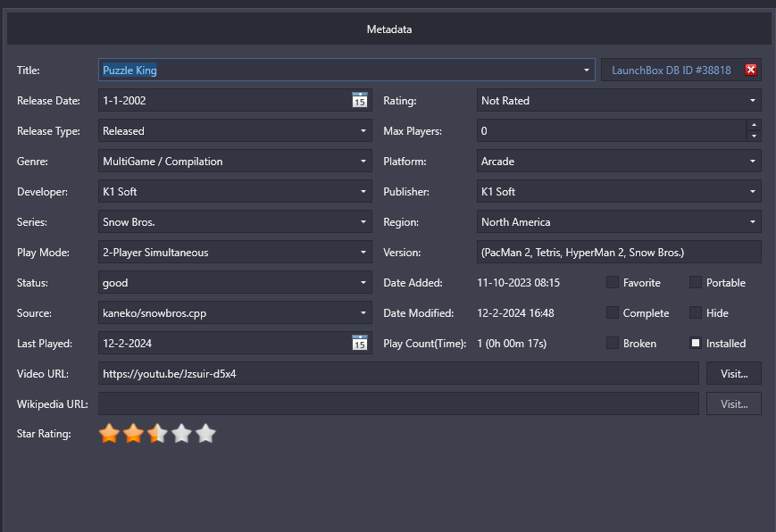Check the Hide checkbox

[x=696, y=312]
